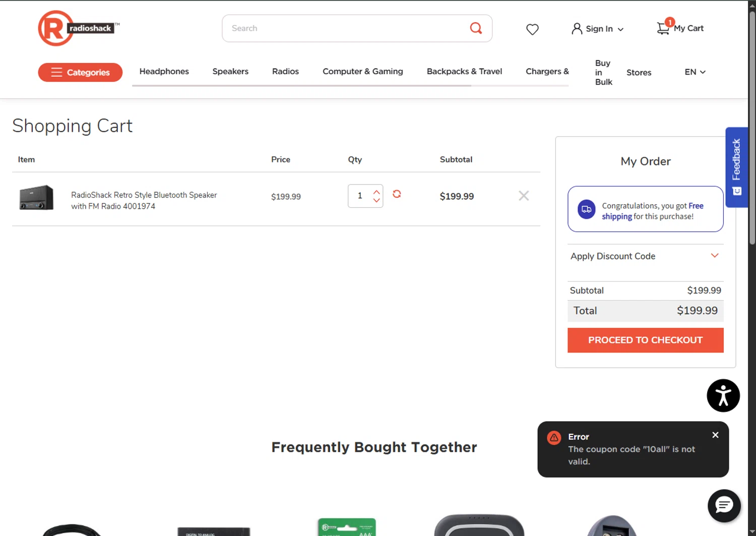Click the Shopping Cart heading
This screenshot has height=536, width=756.
coord(73,126)
